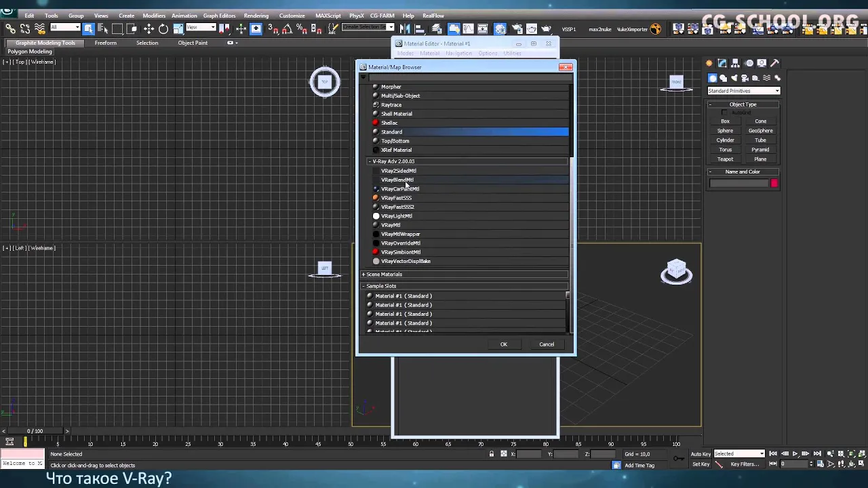Image resolution: width=868 pixels, height=488 pixels.
Task: Click the Nuke exporter radiation-style icon
Action: (655, 28)
